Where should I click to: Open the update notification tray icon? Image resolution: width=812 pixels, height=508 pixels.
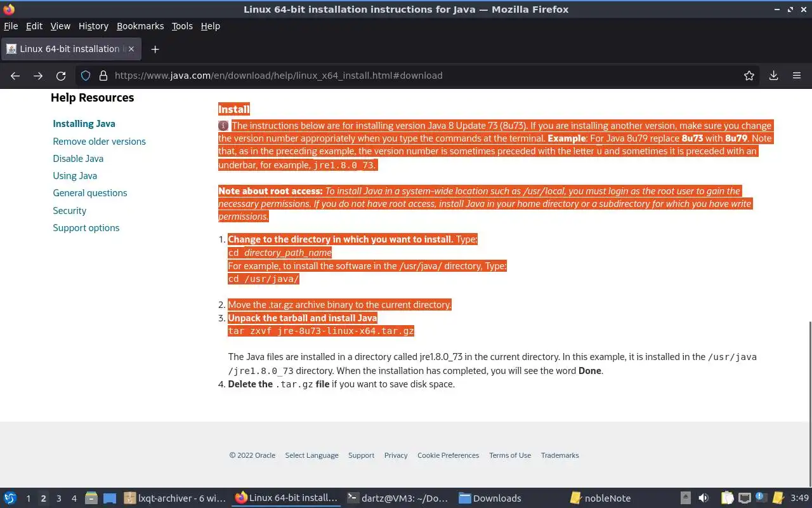pyautogui.click(x=761, y=498)
